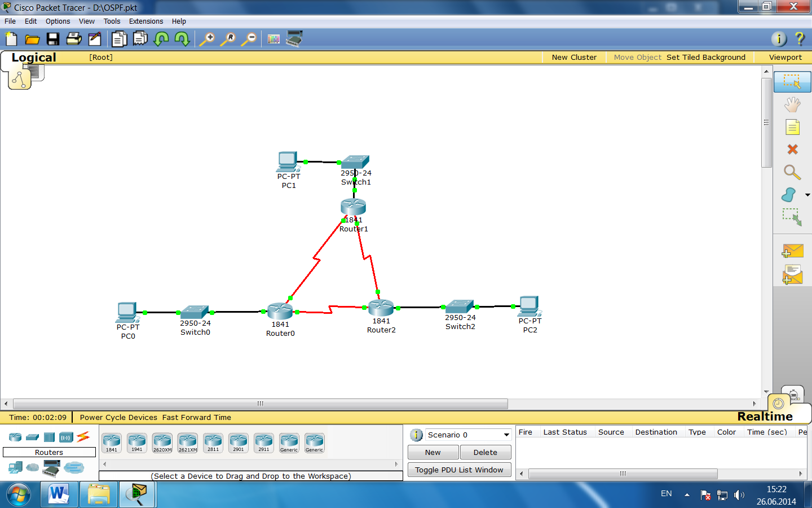Select Wireless Devices category icon
This screenshot has width=812, height=508.
[66, 437]
